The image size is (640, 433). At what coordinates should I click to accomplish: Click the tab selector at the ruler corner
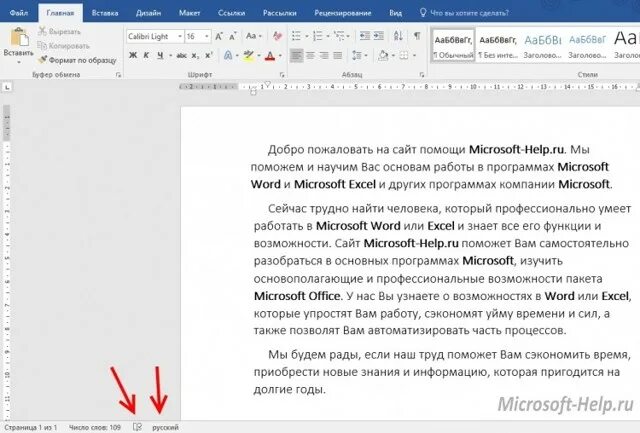tap(7, 87)
